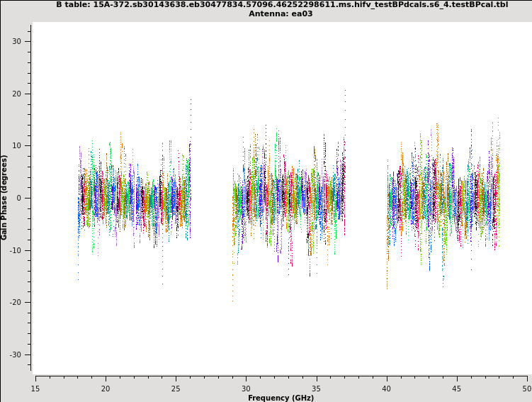This screenshot has height=402, width=532.
Task: Click the 10 tick label on y-axis
Action: 17,146
